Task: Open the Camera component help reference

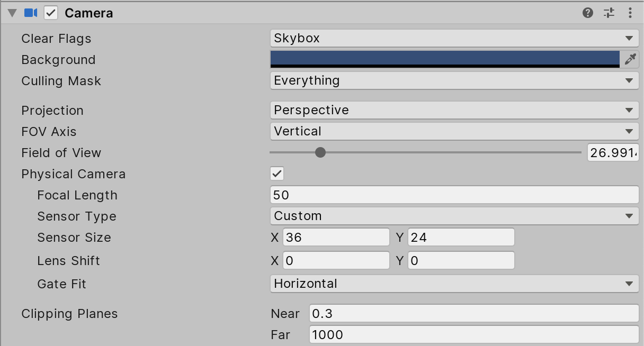Action: click(587, 13)
